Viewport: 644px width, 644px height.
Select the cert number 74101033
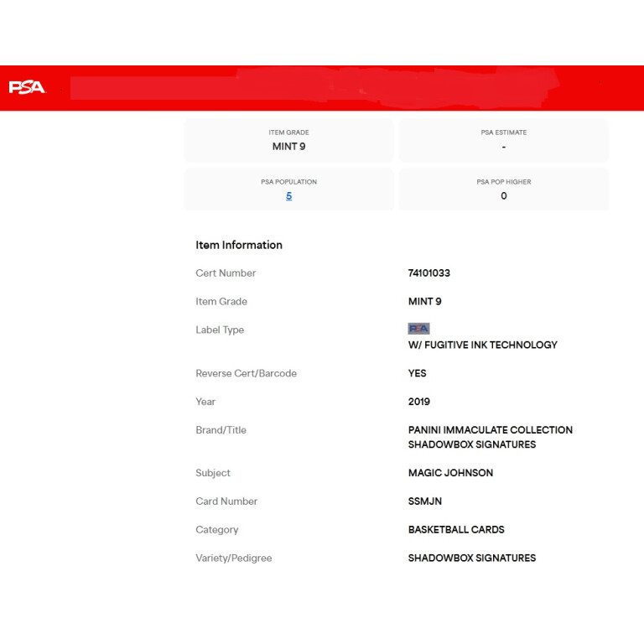pos(429,273)
